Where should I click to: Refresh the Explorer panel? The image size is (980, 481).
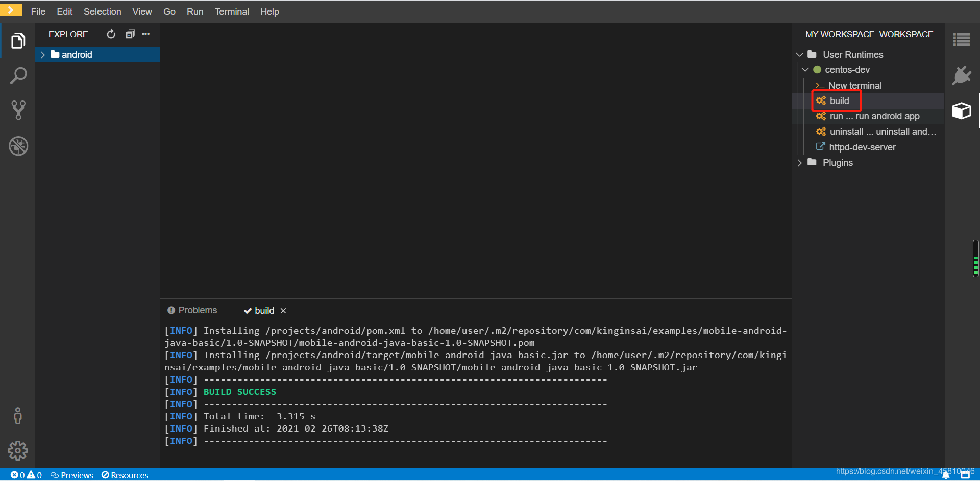coord(111,34)
